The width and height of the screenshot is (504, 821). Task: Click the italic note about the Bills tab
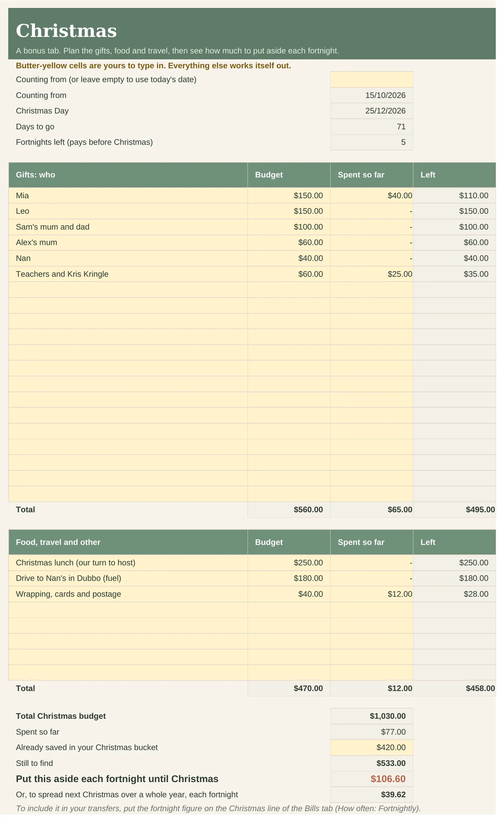point(218,808)
